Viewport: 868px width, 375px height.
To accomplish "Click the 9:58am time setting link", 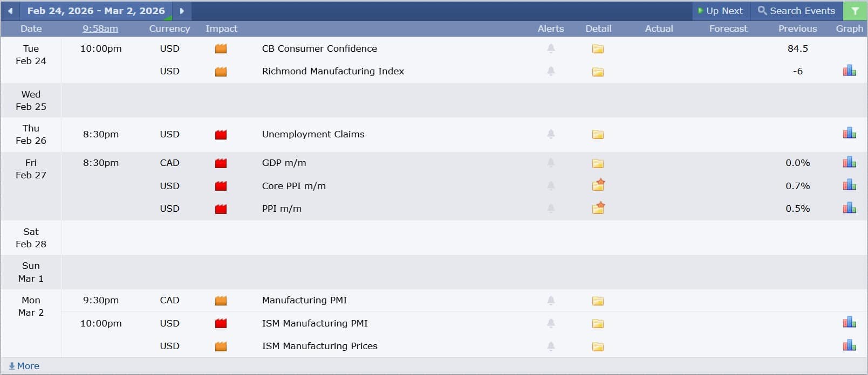I will coord(100,29).
